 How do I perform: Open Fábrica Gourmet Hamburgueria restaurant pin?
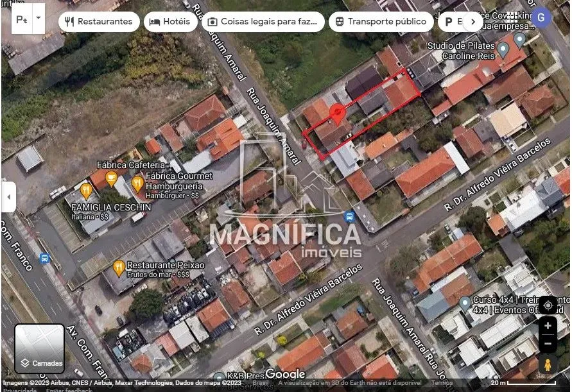coord(137,185)
